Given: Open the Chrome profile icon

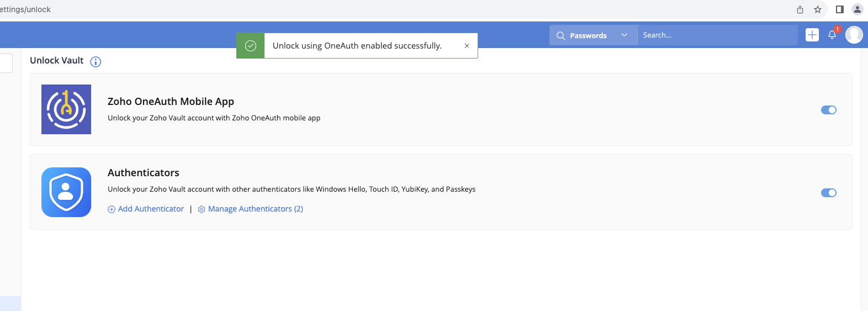Looking at the screenshot, I should (858, 9).
